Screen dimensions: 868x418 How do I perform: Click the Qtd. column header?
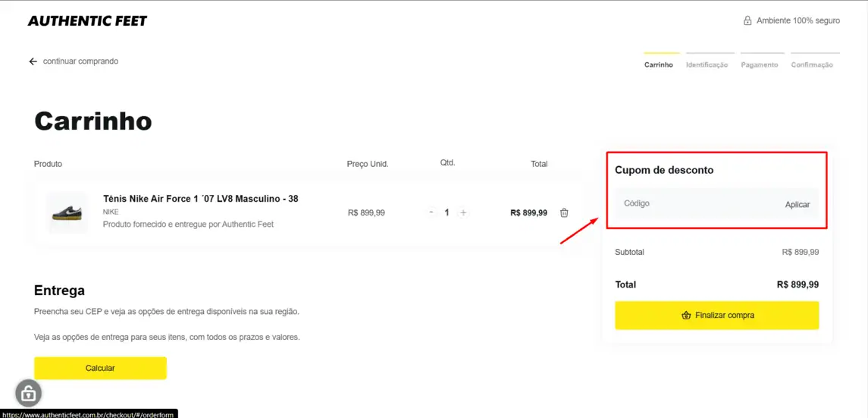pyautogui.click(x=447, y=163)
